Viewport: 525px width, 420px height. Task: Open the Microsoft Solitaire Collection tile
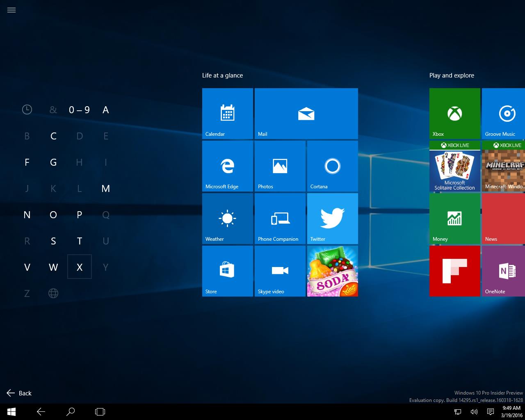(x=455, y=166)
